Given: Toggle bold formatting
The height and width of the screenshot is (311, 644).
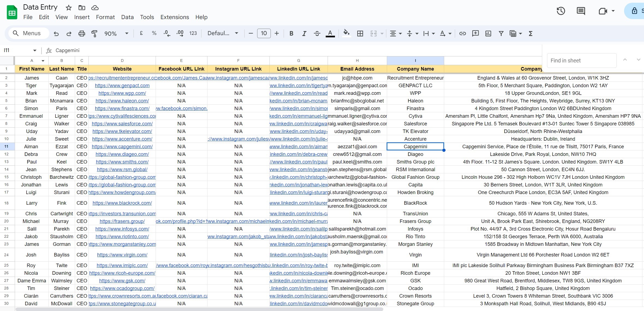Looking at the screenshot, I should pos(291,34).
